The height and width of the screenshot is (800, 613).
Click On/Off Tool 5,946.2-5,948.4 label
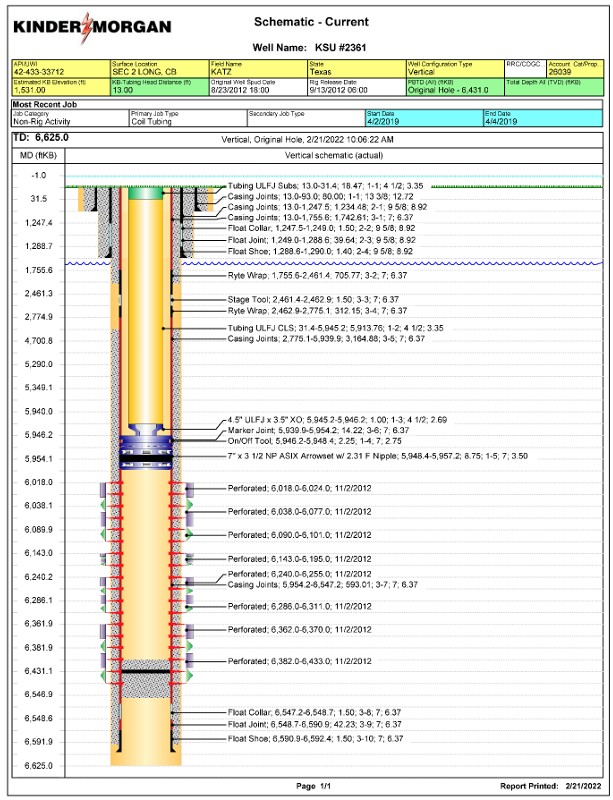(315, 441)
